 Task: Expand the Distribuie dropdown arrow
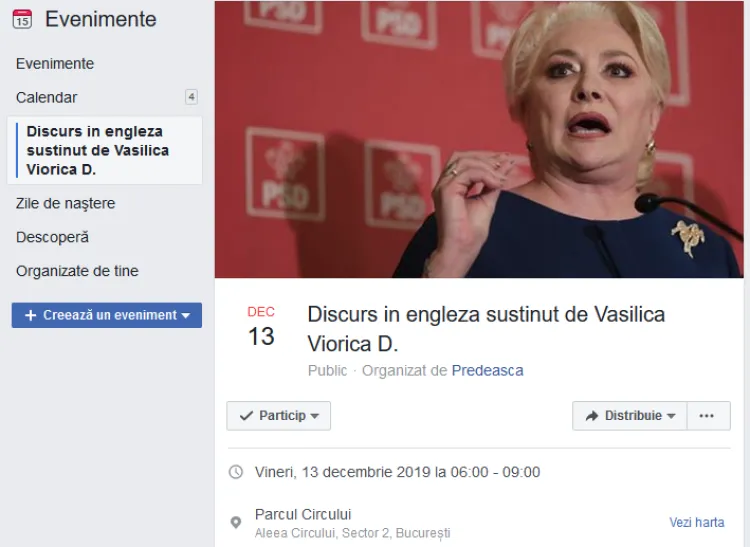tap(671, 416)
